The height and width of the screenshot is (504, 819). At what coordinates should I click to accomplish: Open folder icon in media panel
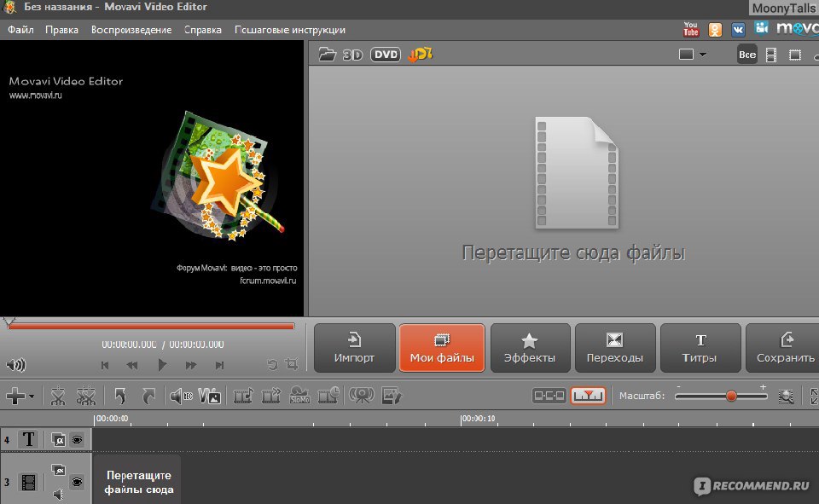coord(328,55)
